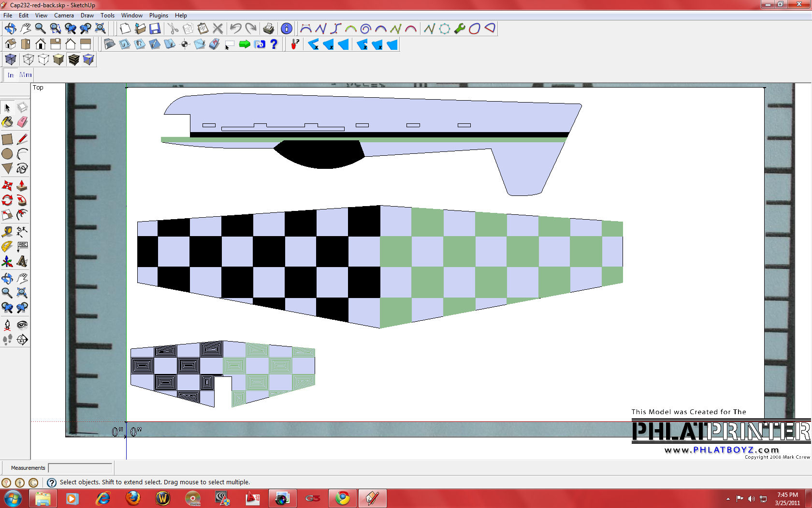Image resolution: width=812 pixels, height=508 pixels.
Task: Open Model Info with the blue info button
Action: coord(286,29)
